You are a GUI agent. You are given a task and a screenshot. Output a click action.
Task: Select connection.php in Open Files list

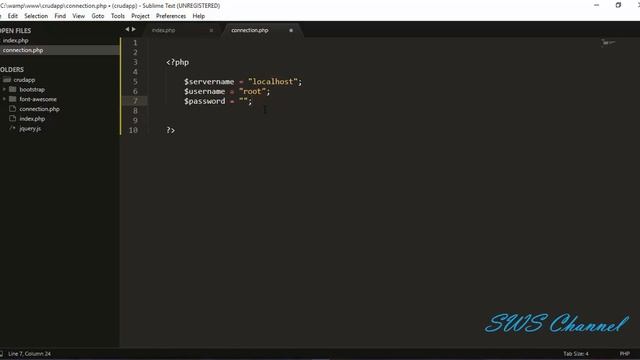coord(23,50)
